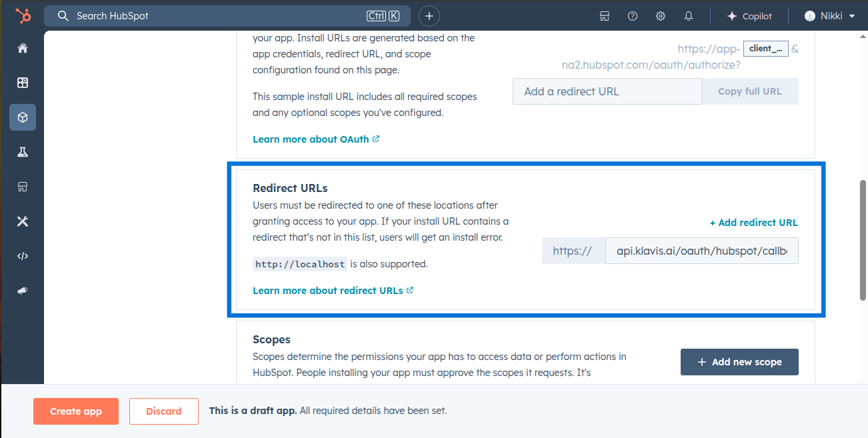868x438 pixels.
Task: Click the Scopes heading
Action: 271,339
